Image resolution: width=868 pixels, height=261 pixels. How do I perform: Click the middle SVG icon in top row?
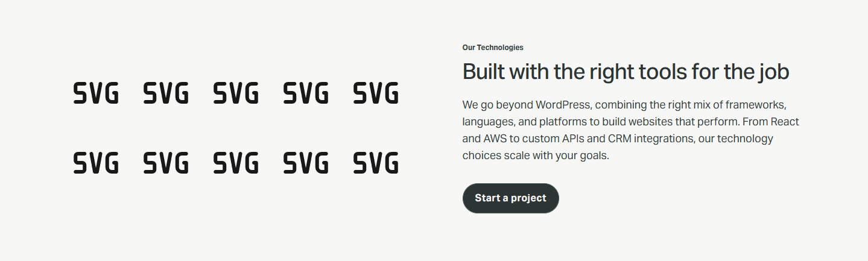click(x=236, y=93)
